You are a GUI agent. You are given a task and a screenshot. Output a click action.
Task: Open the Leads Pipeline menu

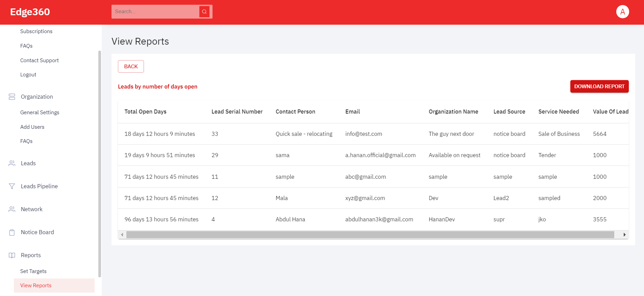(x=39, y=187)
